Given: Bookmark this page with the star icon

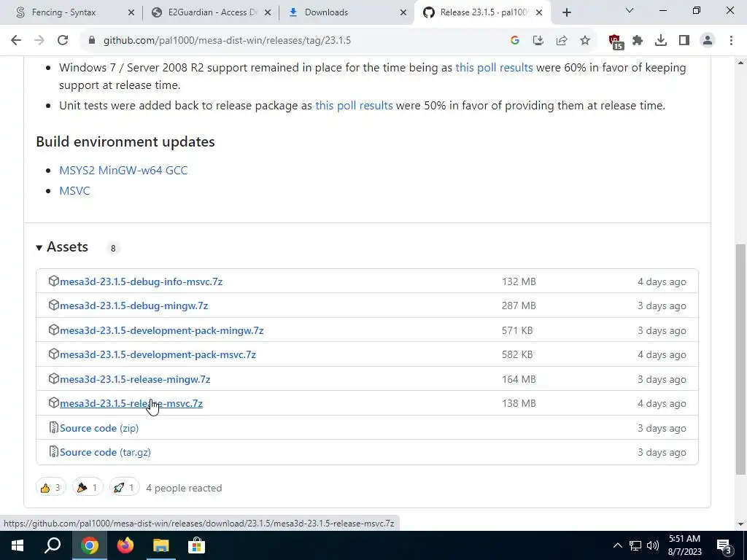Looking at the screenshot, I should 585,41.
